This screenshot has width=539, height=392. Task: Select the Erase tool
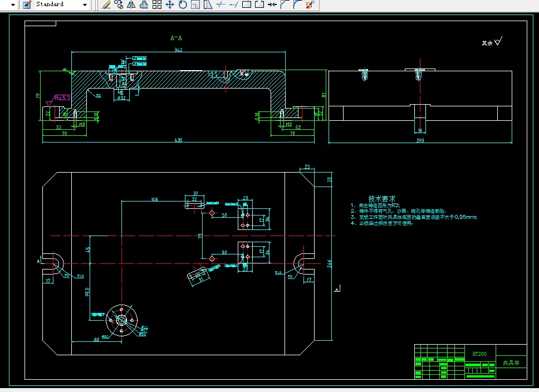point(106,4)
